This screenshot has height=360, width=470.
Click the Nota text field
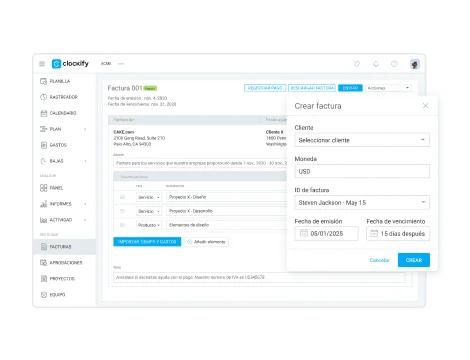pyautogui.click(x=259, y=277)
